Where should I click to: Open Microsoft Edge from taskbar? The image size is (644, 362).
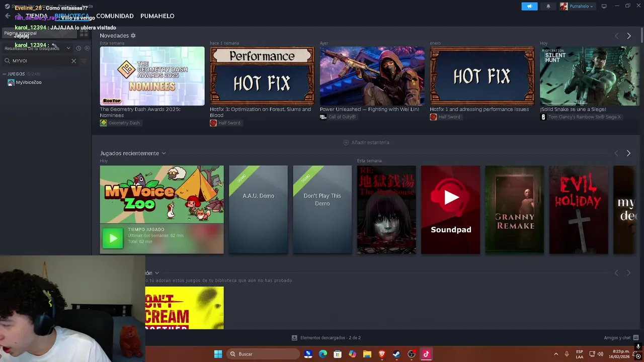tap(323, 354)
